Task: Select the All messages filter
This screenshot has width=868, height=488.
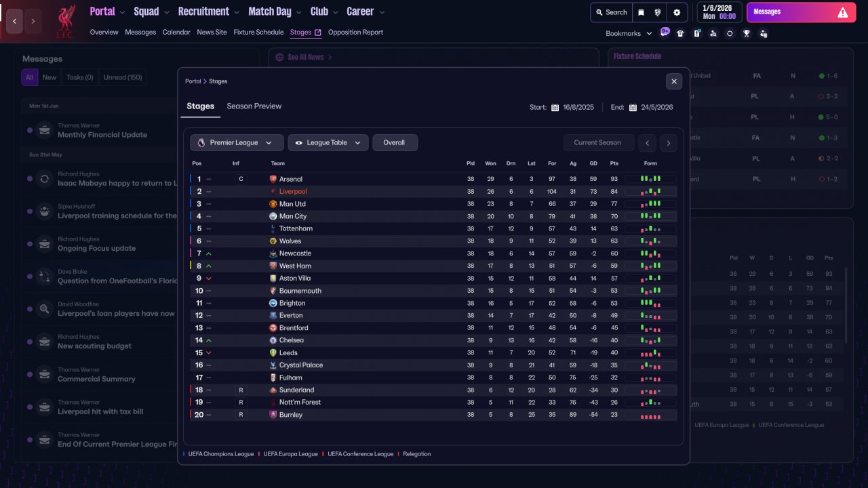Action: [x=29, y=77]
